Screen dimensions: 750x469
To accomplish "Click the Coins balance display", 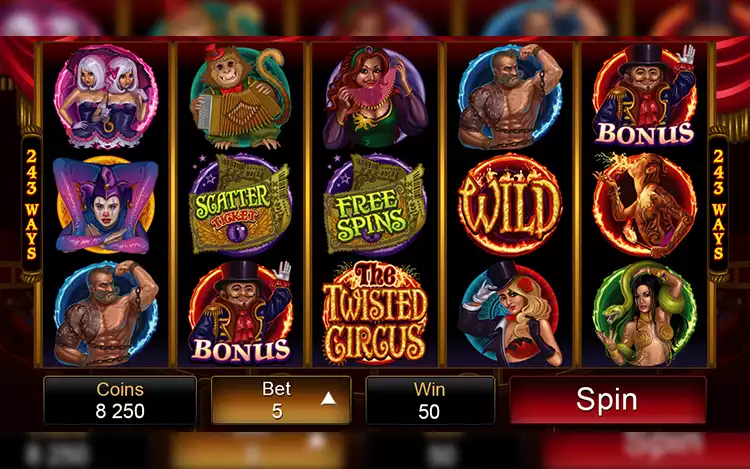I will point(120,400).
